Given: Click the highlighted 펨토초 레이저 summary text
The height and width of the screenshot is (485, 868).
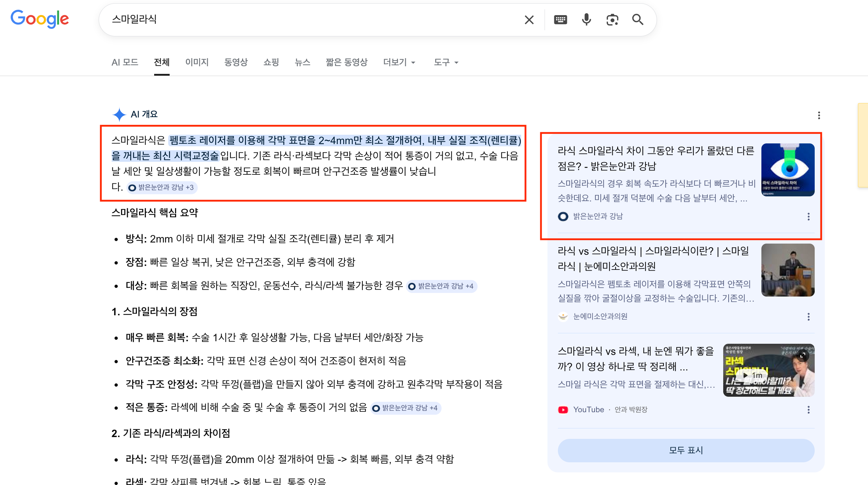Looking at the screenshot, I should (x=316, y=148).
